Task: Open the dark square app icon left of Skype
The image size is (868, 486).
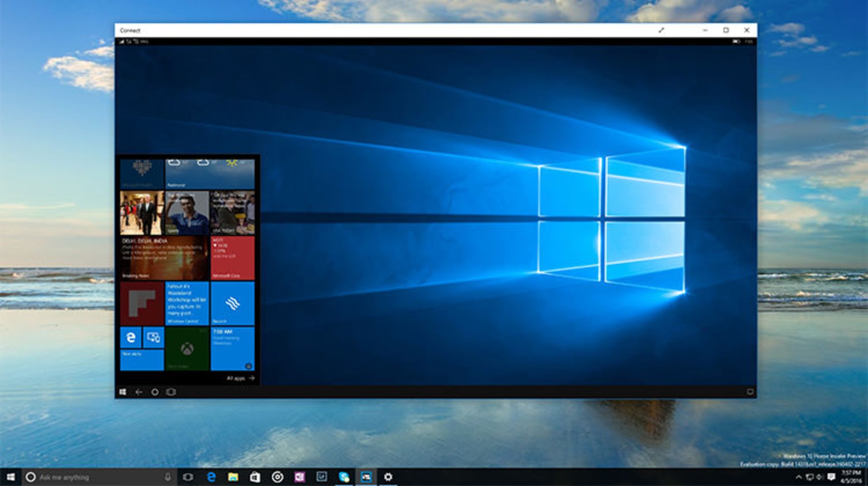Action: click(321, 477)
